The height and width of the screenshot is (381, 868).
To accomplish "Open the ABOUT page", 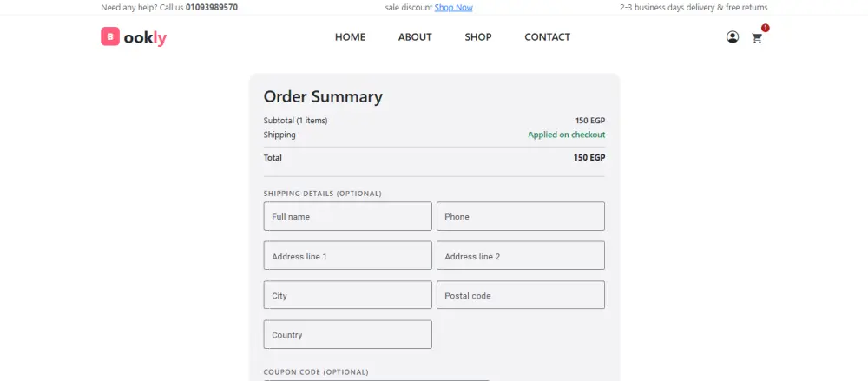I will (x=415, y=37).
